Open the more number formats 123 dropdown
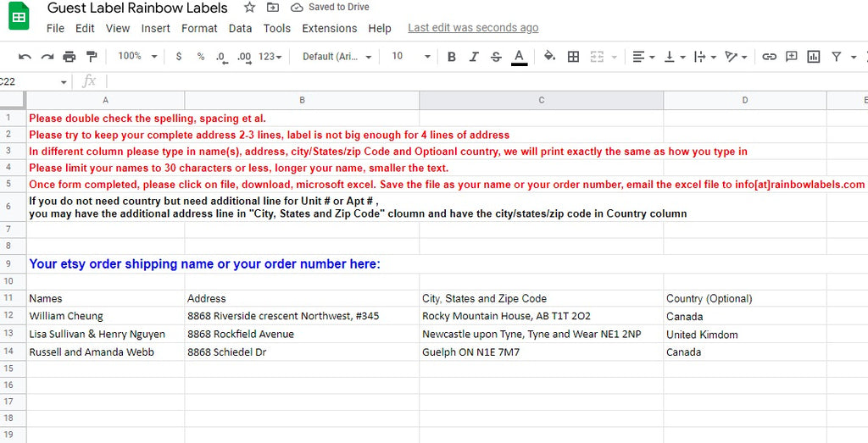 (270, 57)
